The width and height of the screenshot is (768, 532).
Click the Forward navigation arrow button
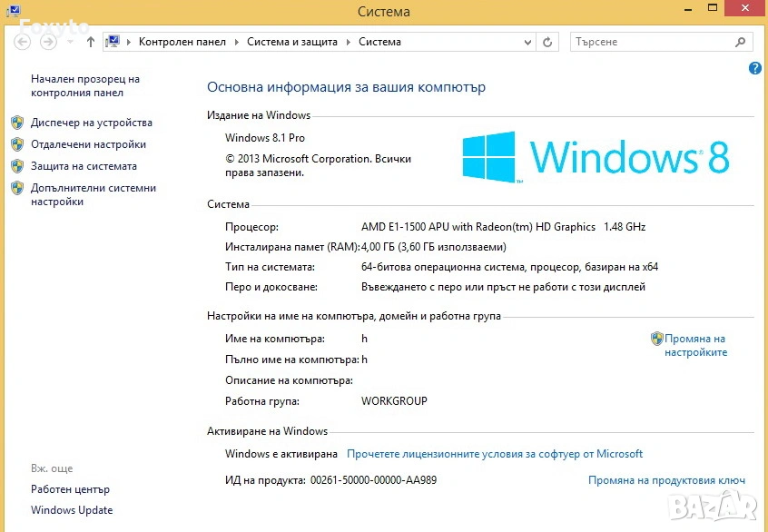[49, 42]
